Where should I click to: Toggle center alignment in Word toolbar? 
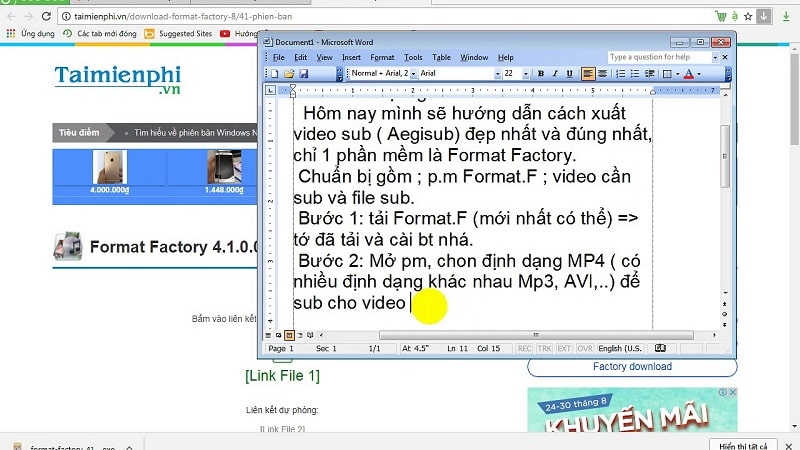(x=602, y=74)
